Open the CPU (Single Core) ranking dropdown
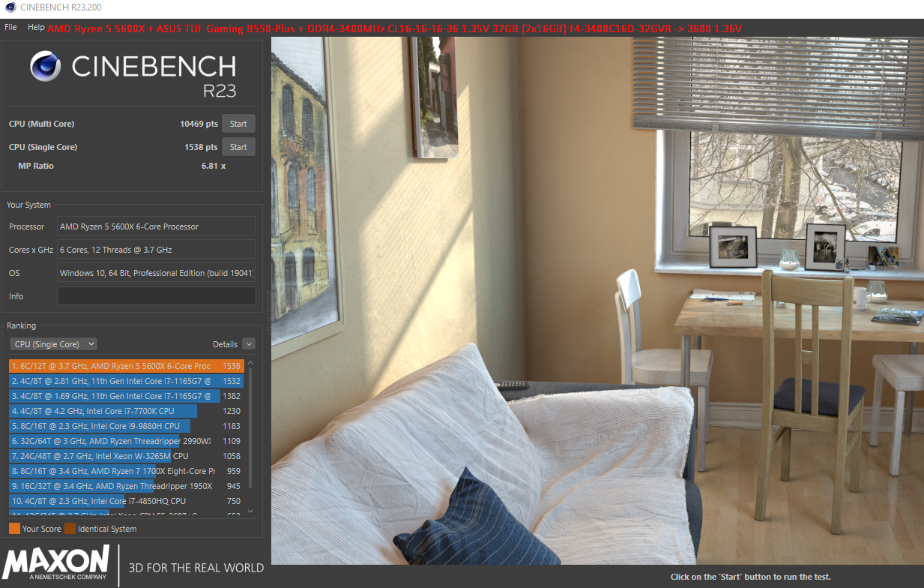The height and width of the screenshot is (588, 924). pos(53,344)
